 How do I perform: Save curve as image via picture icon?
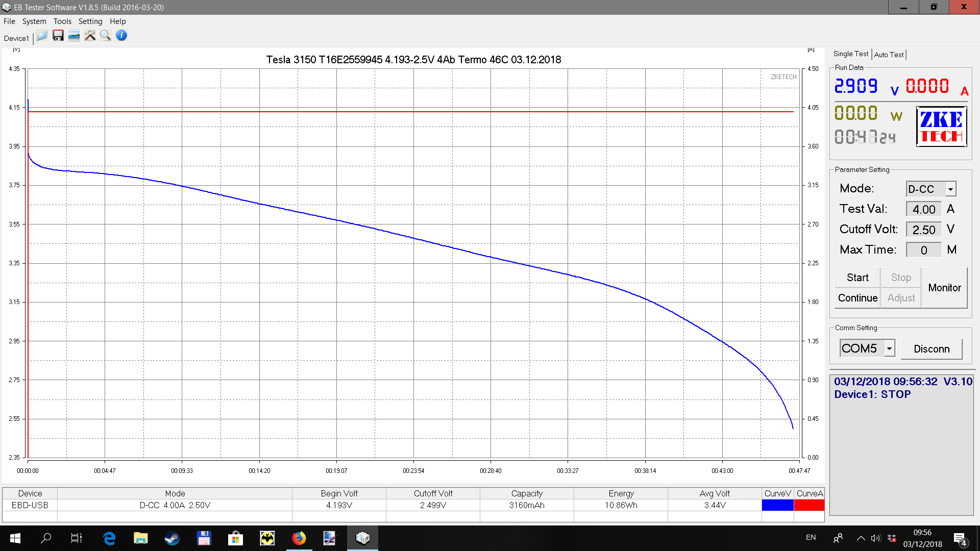tap(74, 36)
